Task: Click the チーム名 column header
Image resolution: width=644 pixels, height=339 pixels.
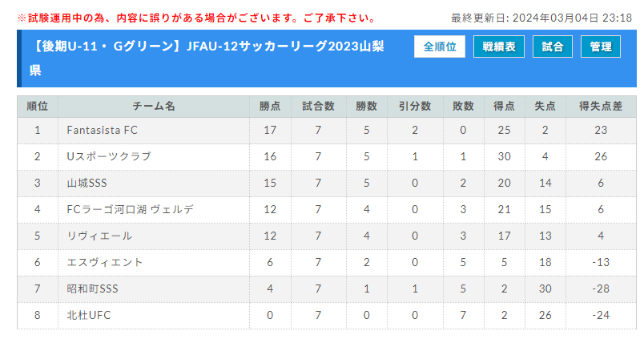Action: tap(154, 107)
